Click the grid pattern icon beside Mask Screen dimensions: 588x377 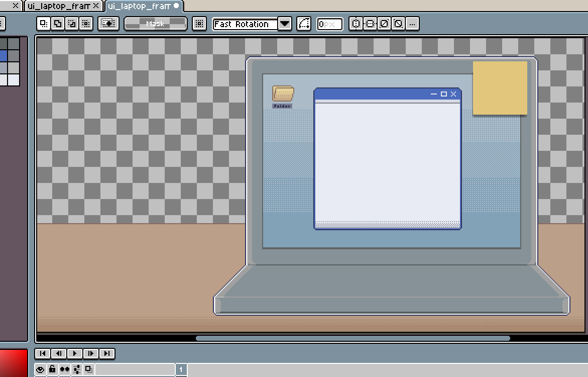[x=199, y=24]
